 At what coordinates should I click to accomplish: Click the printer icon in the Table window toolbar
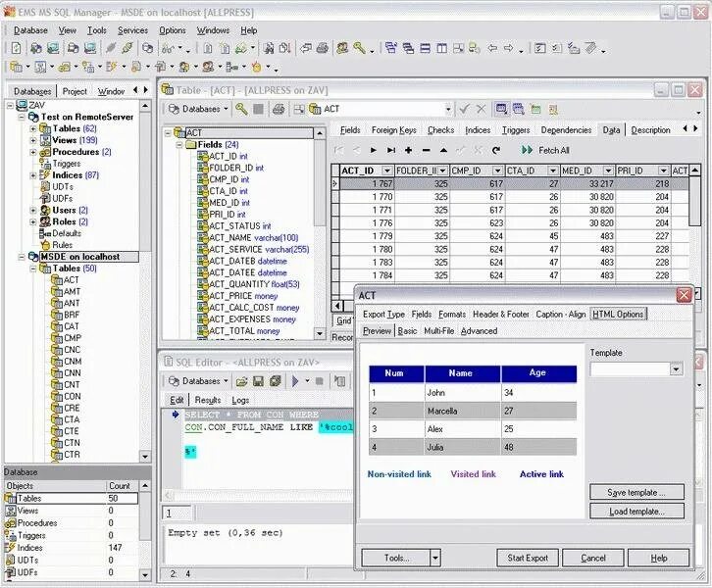(279, 109)
